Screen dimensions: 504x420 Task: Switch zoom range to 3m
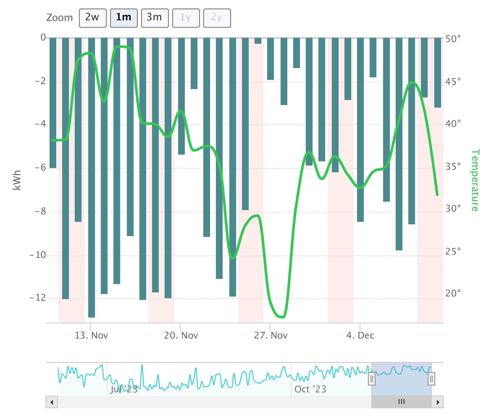pos(155,18)
